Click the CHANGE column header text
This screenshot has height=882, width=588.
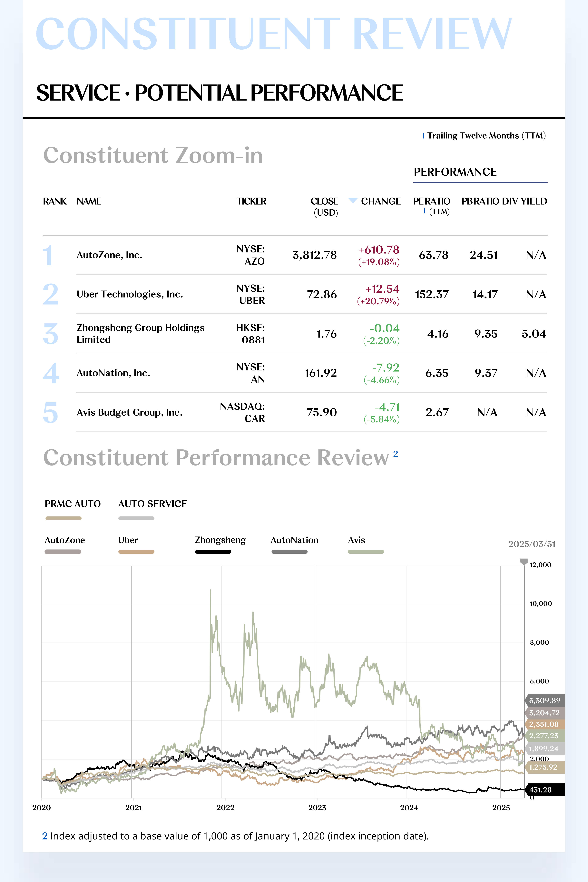(381, 201)
